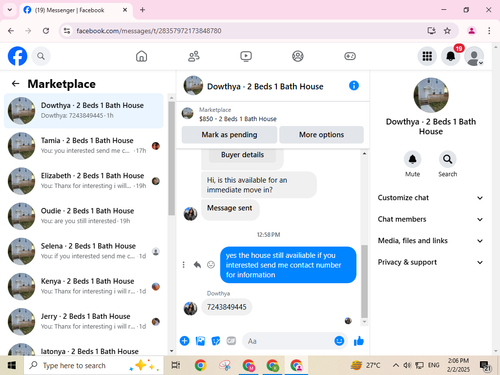500x375 pixels.
Task: Open the nine-dot Menu grid icon
Action: [x=427, y=56]
